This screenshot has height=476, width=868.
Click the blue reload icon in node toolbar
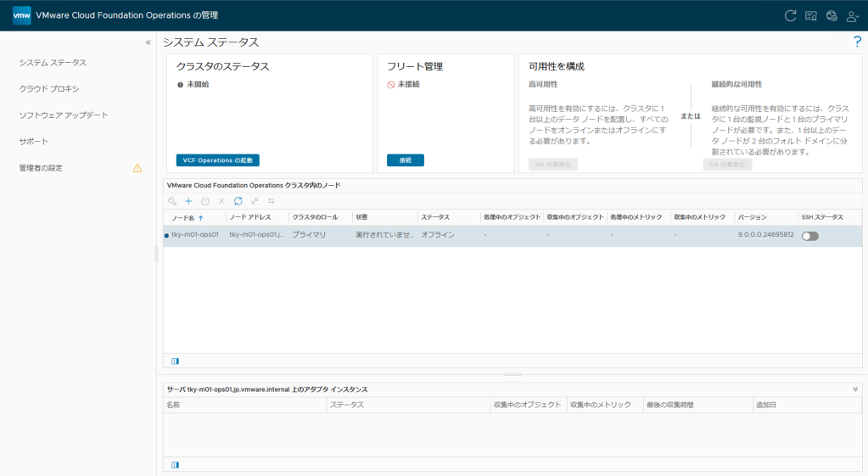238,201
